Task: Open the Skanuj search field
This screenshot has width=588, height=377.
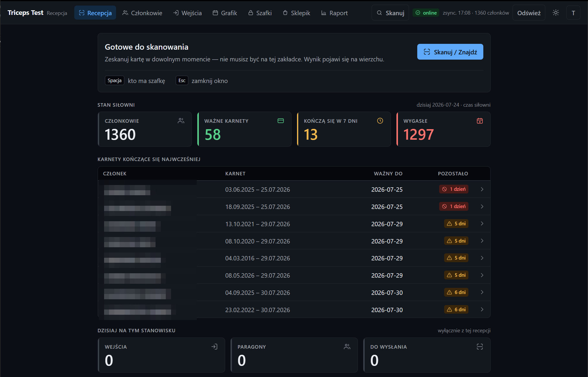Action: (x=390, y=13)
